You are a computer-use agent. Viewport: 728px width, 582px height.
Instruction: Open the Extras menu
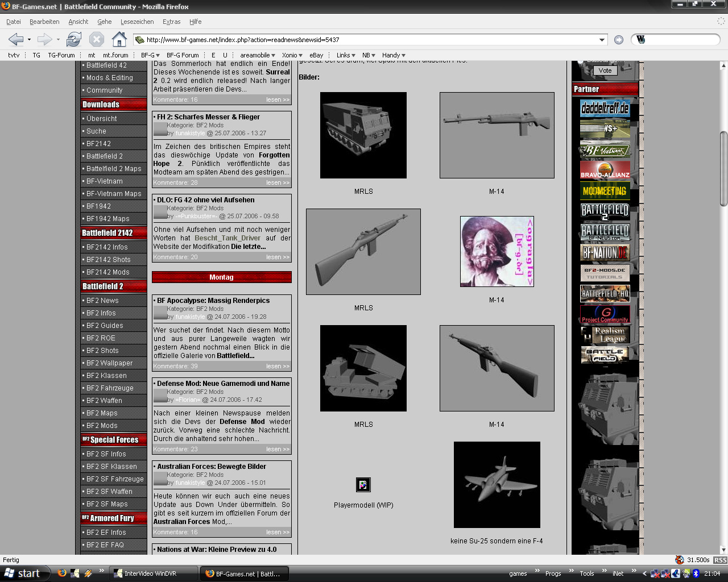[171, 22]
